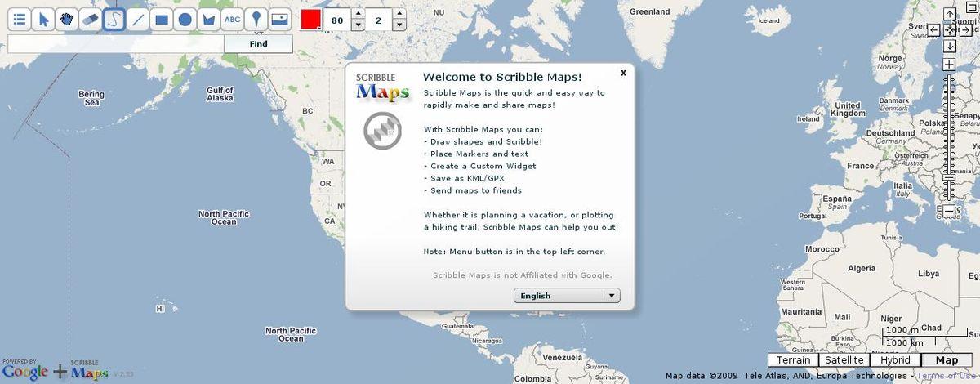The image size is (980, 384).
Task: Pan the map down with arrow
Action: (950, 46)
